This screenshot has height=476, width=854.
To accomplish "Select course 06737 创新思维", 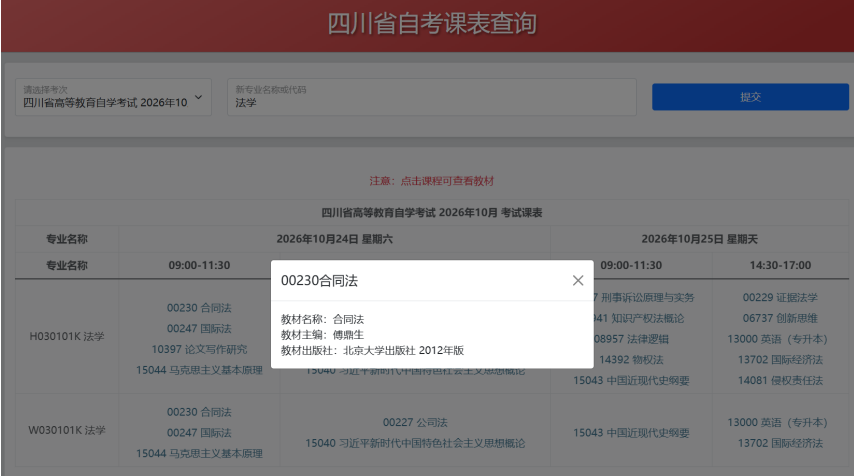I will click(780, 318).
